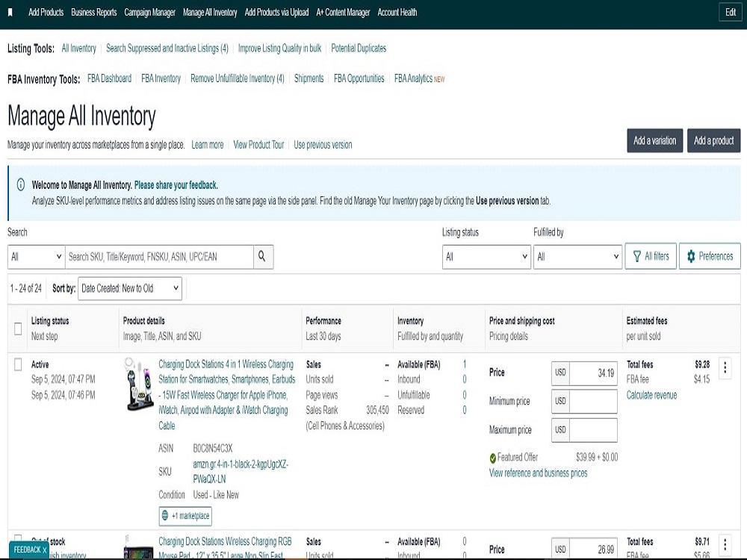
Task: Click the Total fees $9.28 value
Action: coord(701,365)
